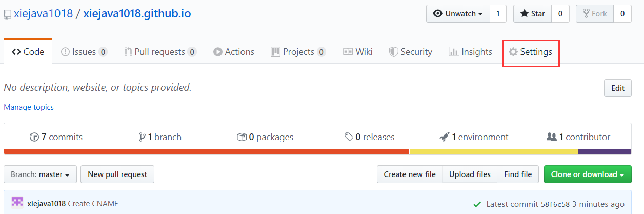644x214 pixels.
Task: View the 7 commits history
Action: tap(56, 137)
